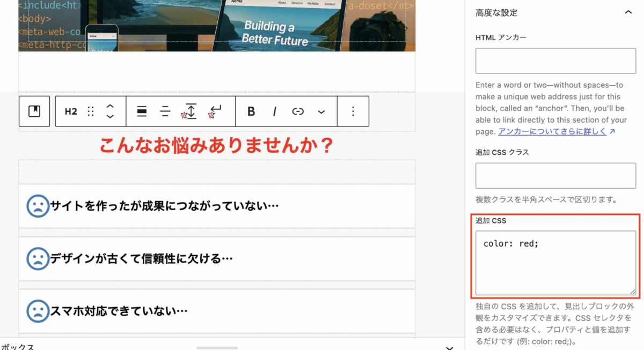Focus the 追加 CSS クラス field
The height and width of the screenshot is (350, 644).
[555, 176]
